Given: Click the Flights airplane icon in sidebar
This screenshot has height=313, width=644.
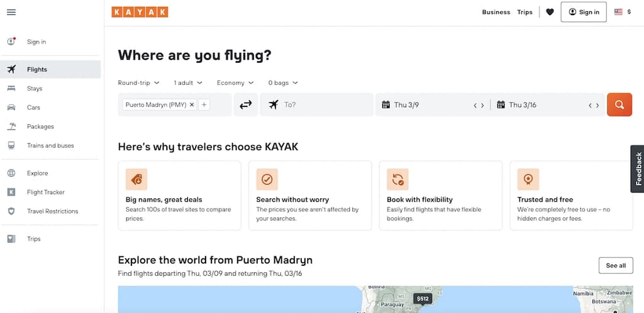Looking at the screenshot, I should [x=11, y=69].
